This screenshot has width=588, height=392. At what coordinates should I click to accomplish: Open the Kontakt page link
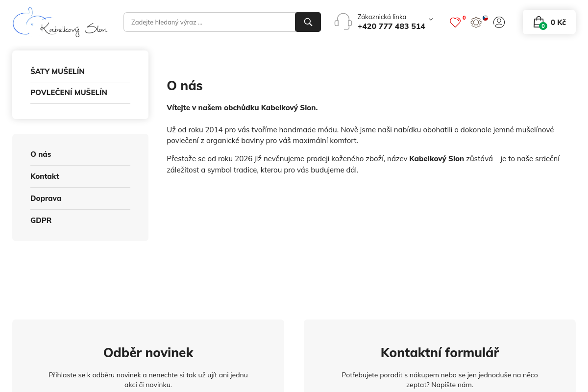45,176
